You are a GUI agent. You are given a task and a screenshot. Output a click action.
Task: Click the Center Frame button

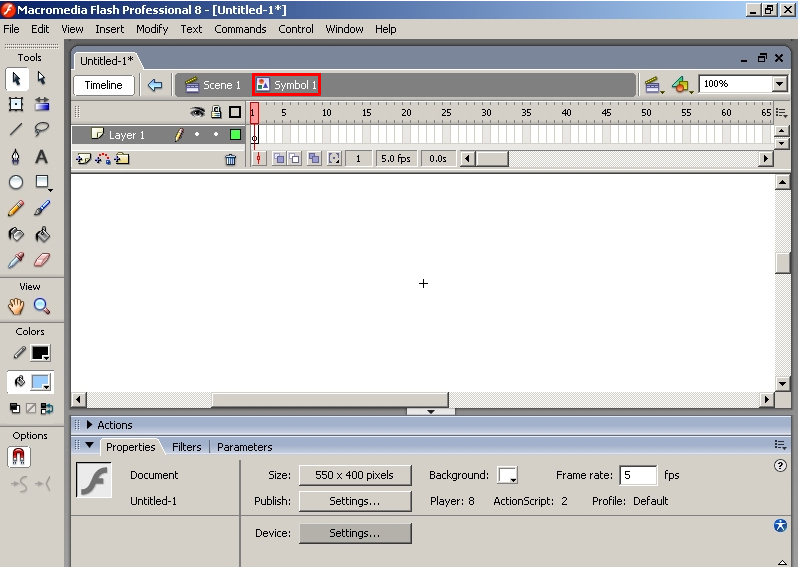click(258, 159)
